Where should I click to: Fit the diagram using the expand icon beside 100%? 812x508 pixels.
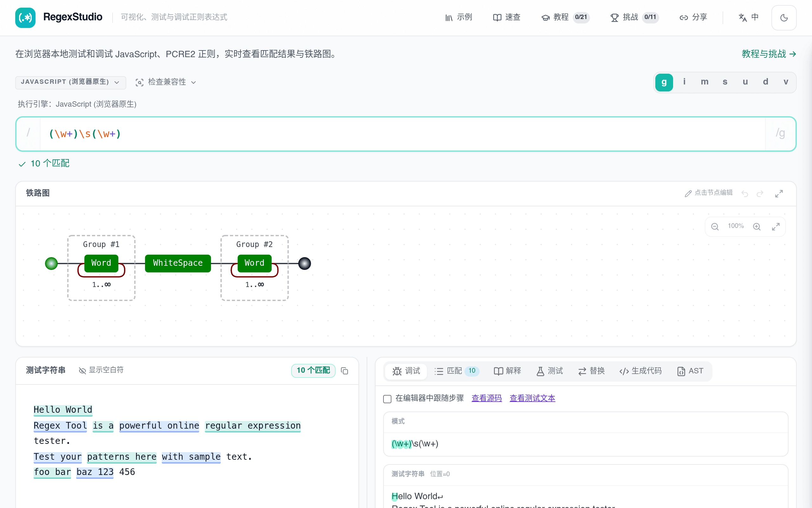click(x=776, y=226)
